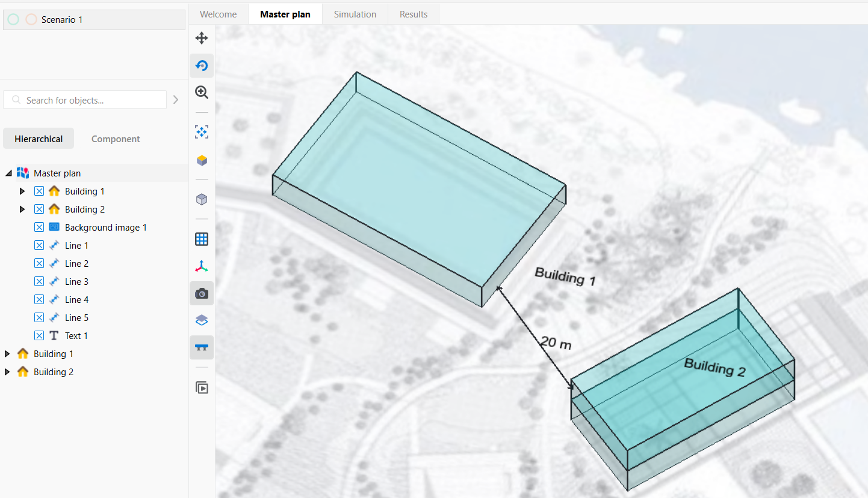The image size is (868, 498).
Task: Uncheck the Background image 1 checkbox
Action: tap(39, 228)
